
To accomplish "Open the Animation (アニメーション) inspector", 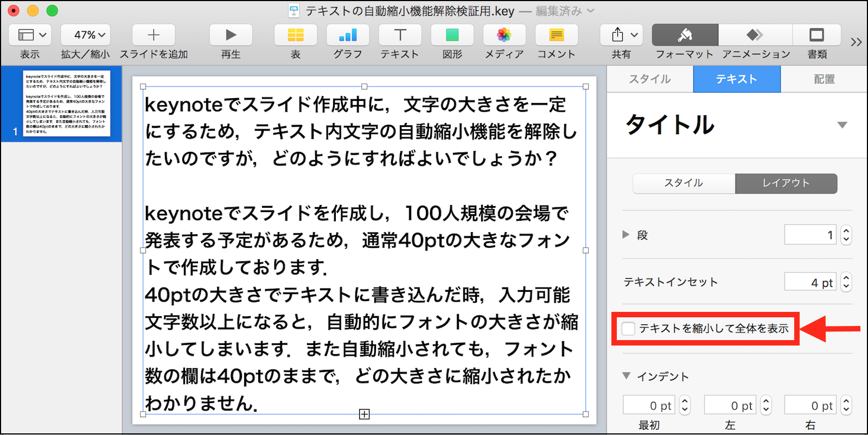I will 755,35.
